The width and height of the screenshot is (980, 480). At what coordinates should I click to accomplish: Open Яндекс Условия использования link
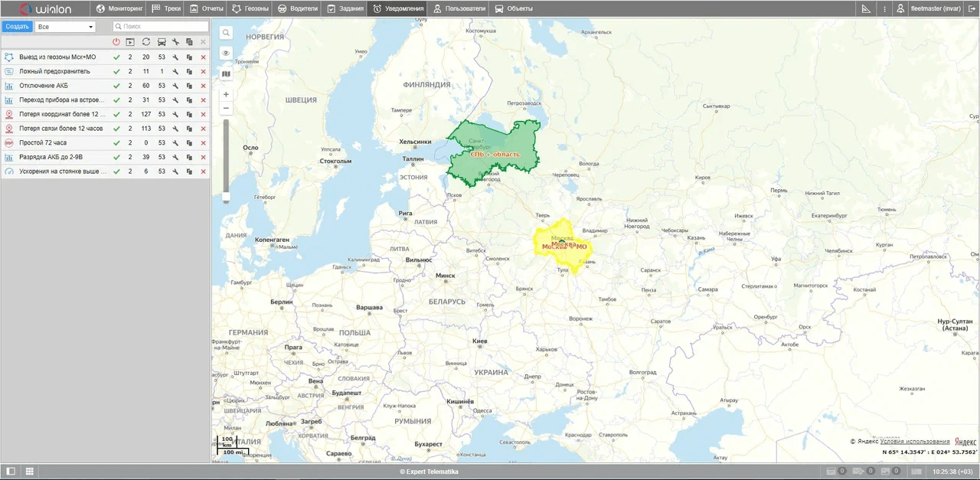pos(915,442)
